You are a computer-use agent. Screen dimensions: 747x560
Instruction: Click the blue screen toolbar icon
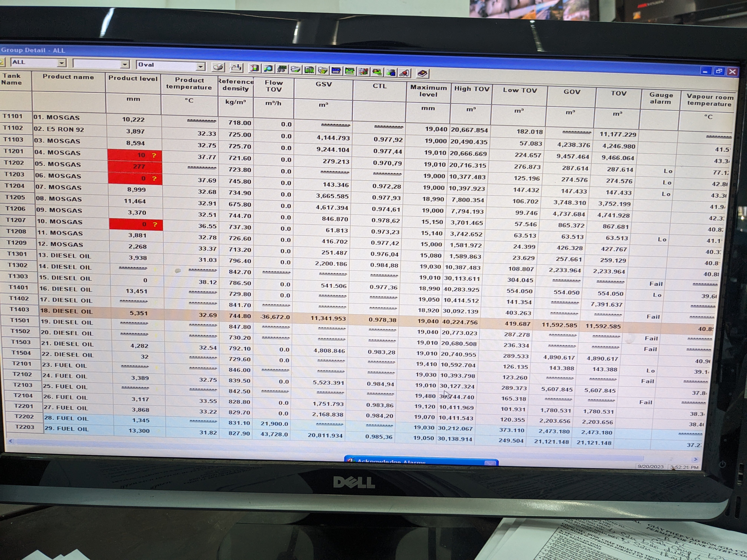pos(336,71)
